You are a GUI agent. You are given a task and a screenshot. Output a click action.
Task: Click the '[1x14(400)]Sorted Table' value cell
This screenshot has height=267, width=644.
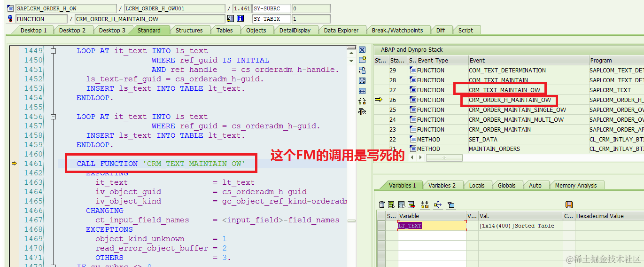(x=520, y=226)
